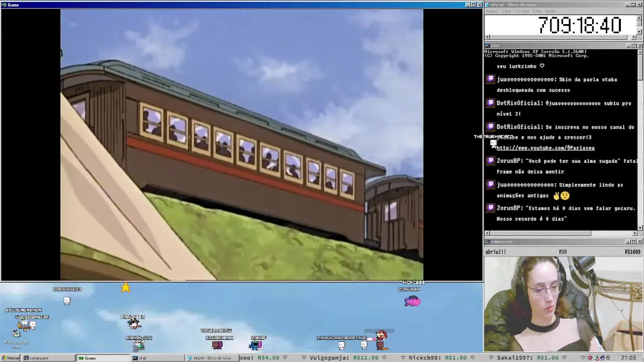
Task: Click Notepad horizontal scroll left arrow
Action: (487, 37)
